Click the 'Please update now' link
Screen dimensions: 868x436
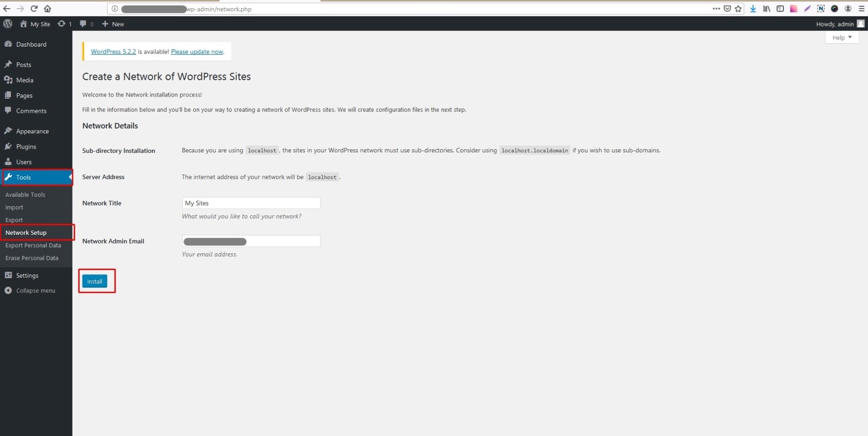coord(197,52)
